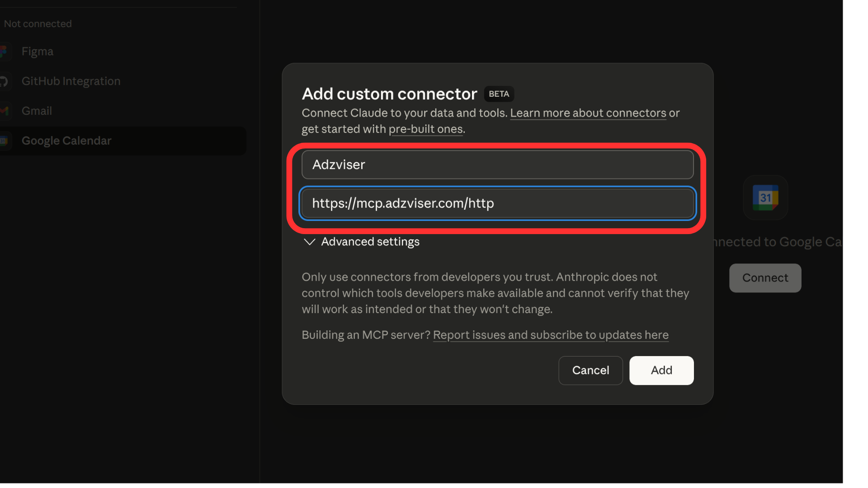This screenshot has width=868, height=488.
Task: Click the pre-built ones link
Action: (426, 129)
